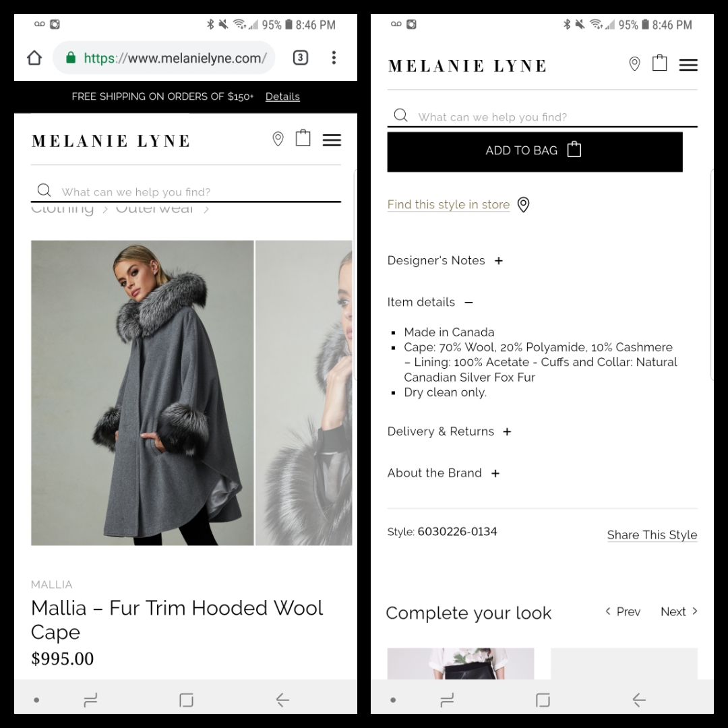Tap the Chrome home icon
The image size is (728, 728).
tap(34, 58)
